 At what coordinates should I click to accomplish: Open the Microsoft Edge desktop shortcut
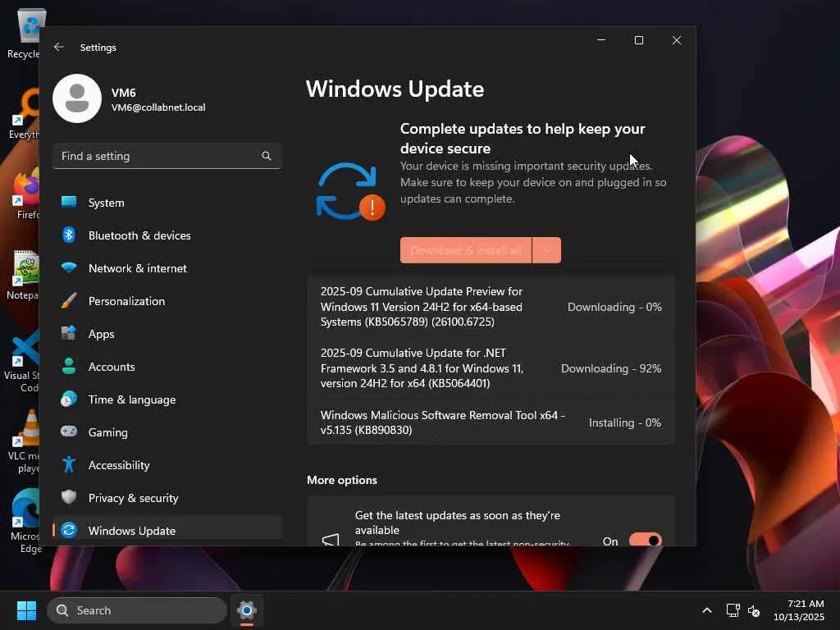coord(25,522)
